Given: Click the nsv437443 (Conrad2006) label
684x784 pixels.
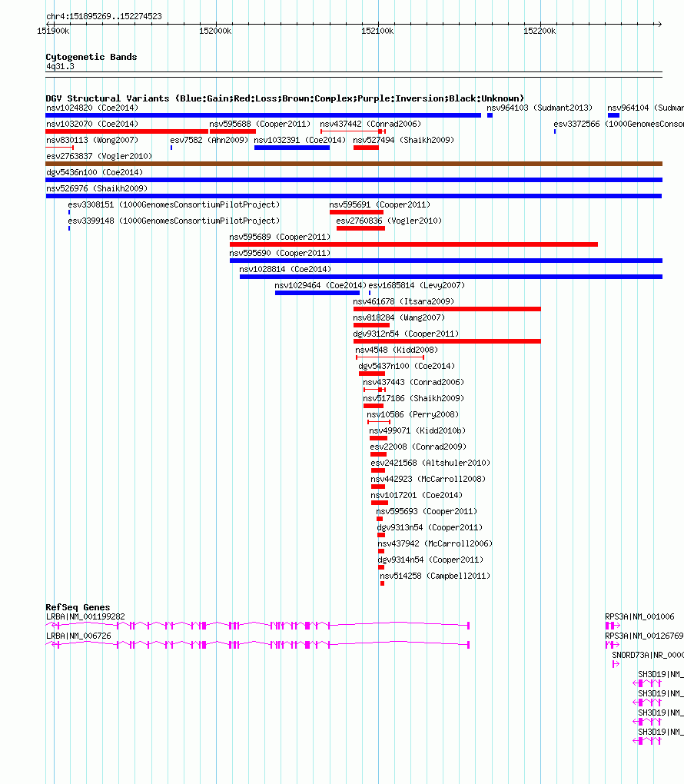Looking at the screenshot, I should tap(413, 382).
